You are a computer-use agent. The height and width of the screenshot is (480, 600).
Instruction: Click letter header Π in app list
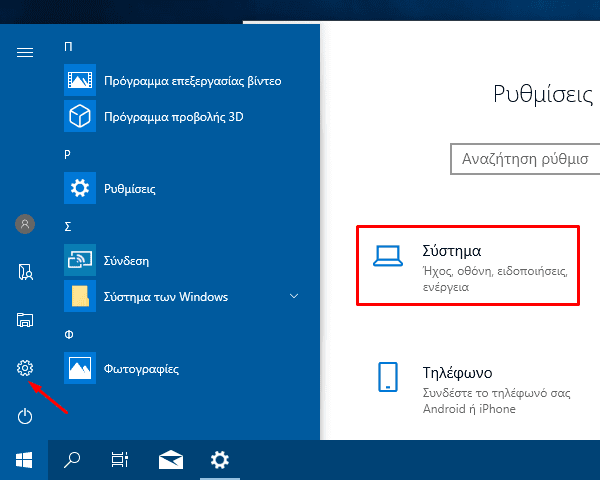68,47
